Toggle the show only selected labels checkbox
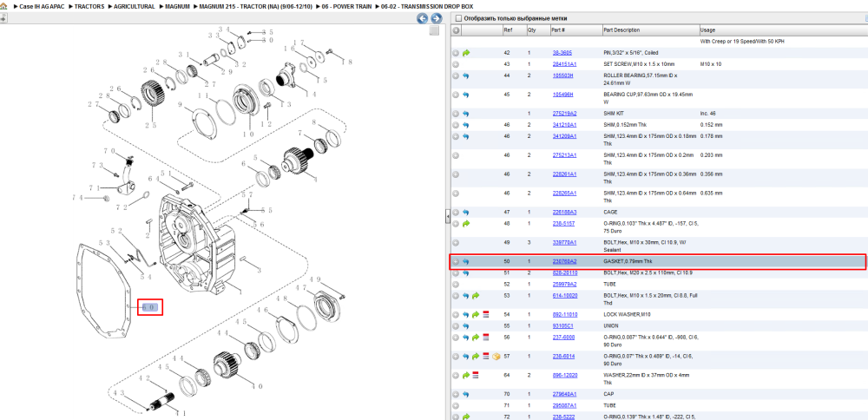Screen dimensions: 868x420 tap(457, 18)
